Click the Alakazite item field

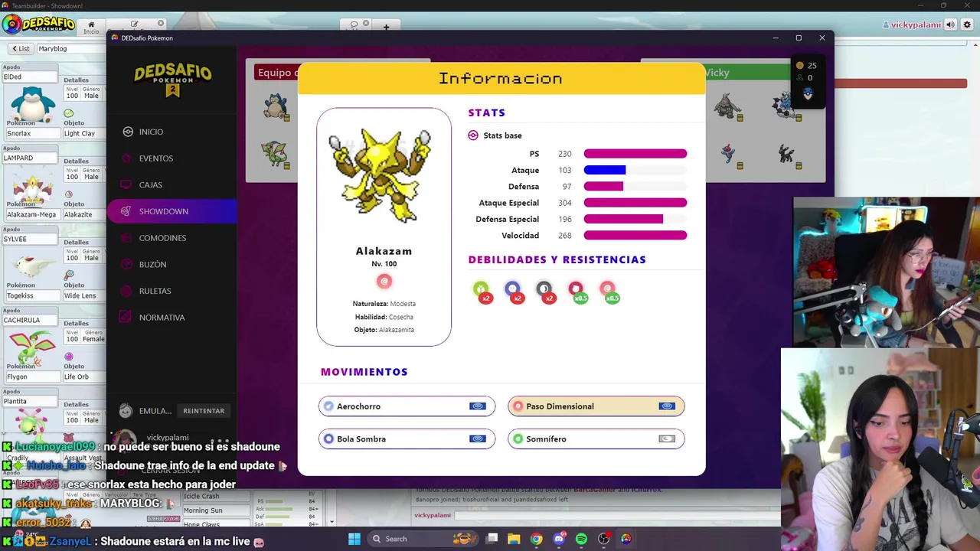tap(83, 214)
